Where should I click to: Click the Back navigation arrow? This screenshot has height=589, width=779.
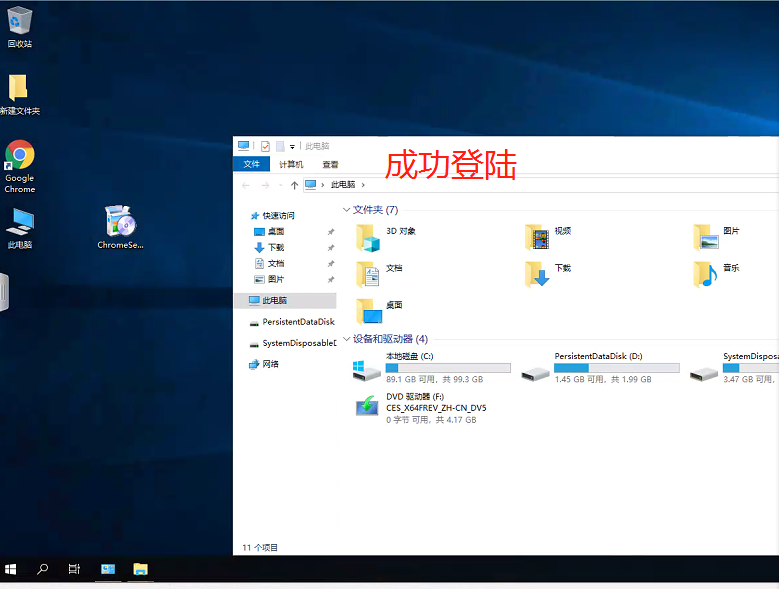coord(246,185)
